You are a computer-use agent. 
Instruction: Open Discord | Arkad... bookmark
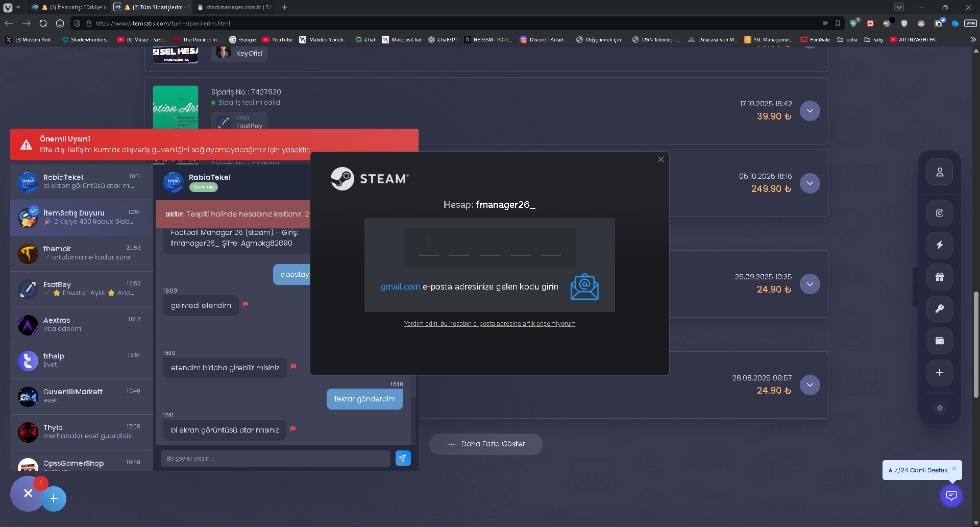coord(543,39)
